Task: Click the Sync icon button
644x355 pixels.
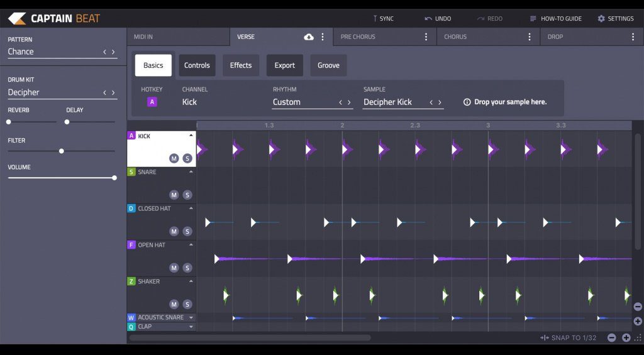Action: 375,18
